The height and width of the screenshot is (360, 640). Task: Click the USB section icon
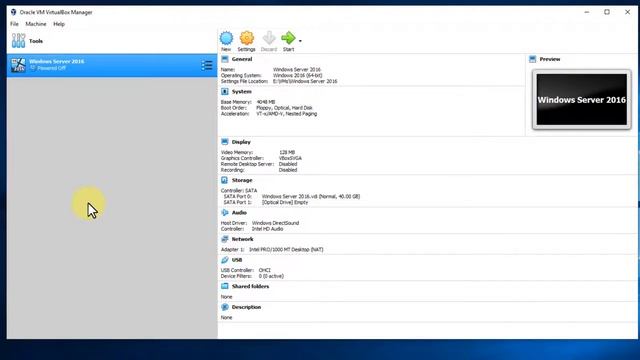224,260
